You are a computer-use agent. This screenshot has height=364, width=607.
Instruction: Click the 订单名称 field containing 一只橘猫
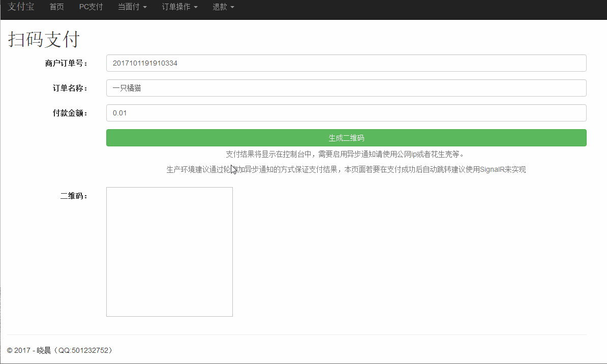(x=346, y=88)
